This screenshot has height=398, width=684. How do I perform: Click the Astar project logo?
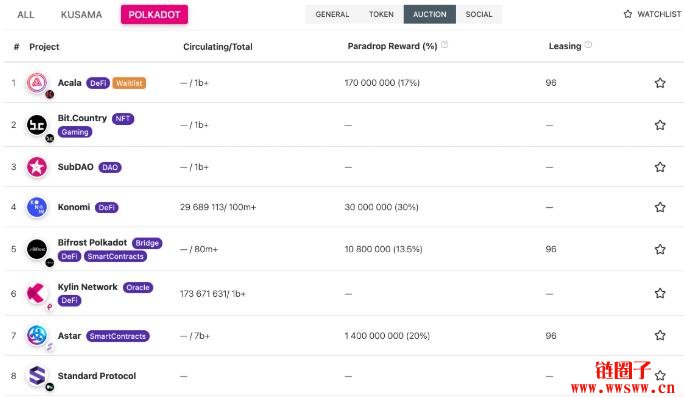[x=37, y=335]
